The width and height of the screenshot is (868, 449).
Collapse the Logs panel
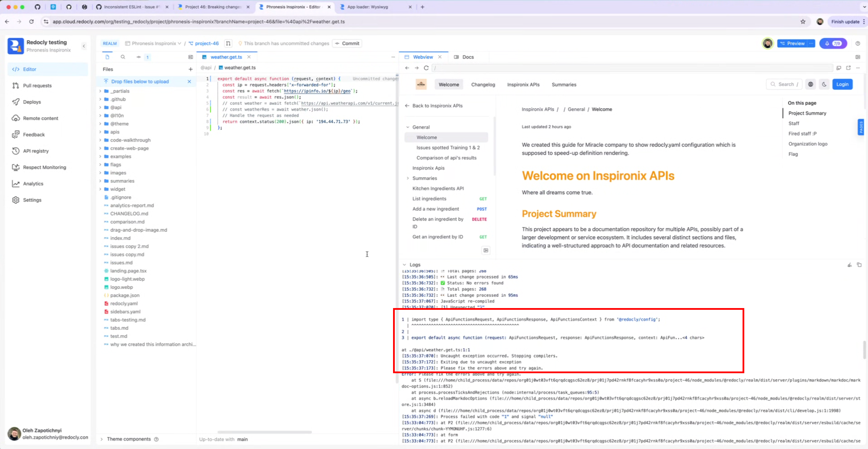[x=404, y=265]
